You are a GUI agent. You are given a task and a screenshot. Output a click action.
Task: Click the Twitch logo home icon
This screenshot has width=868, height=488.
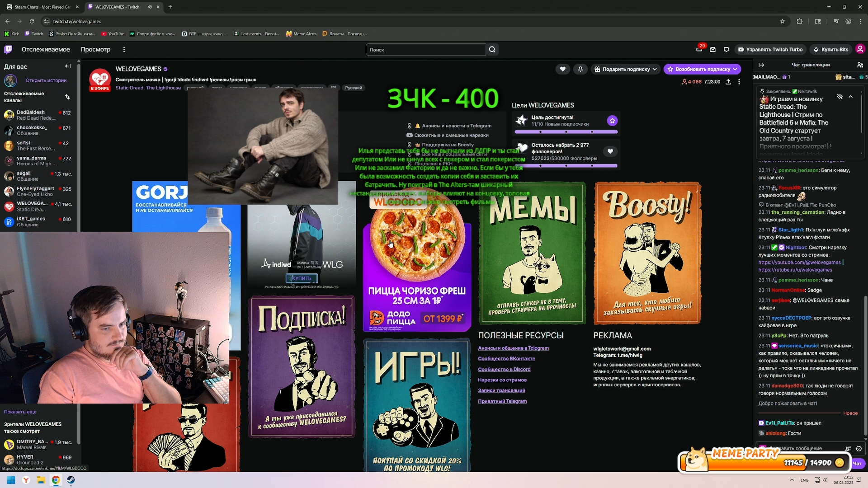click(x=8, y=49)
